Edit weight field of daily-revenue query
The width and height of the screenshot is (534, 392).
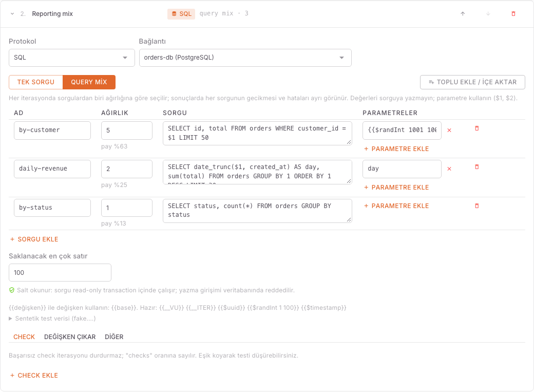click(127, 169)
